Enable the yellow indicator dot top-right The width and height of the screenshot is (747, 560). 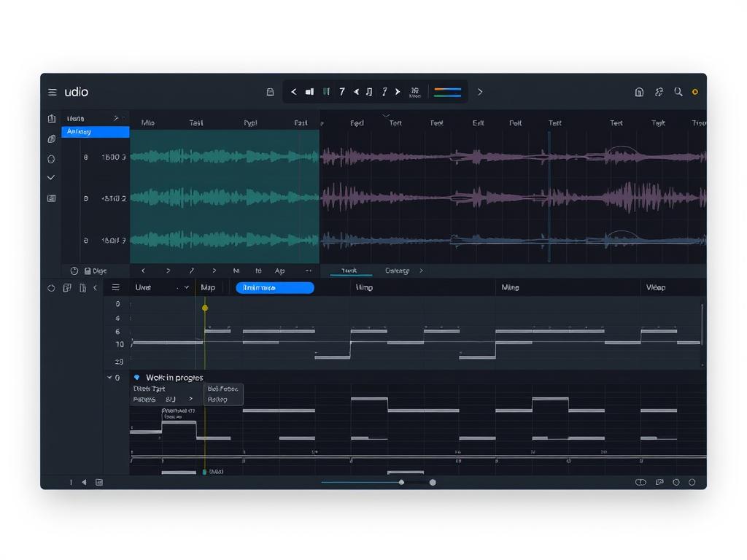tap(694, 92)
